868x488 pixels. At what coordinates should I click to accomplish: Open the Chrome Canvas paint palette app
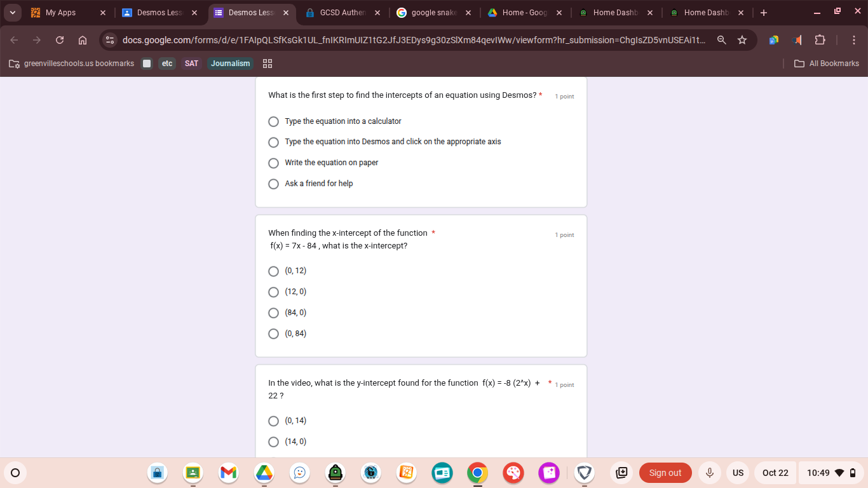click(513, 473)
